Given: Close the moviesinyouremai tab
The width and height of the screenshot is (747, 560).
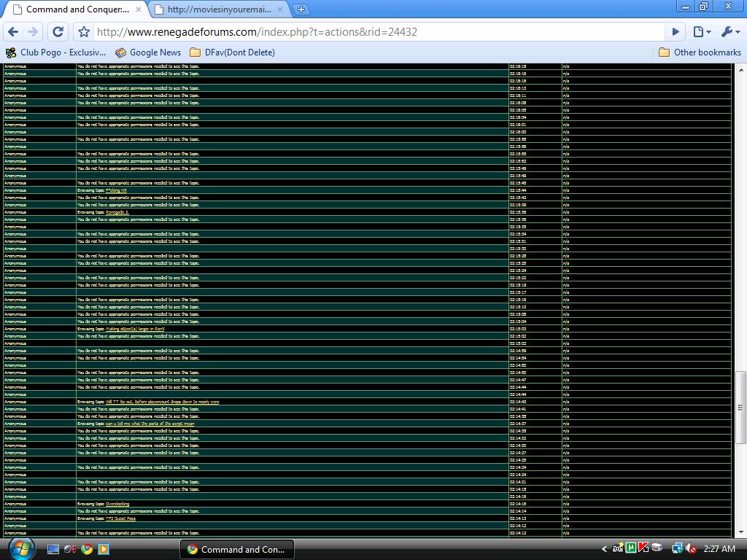Looking at the screenshot, I should 280,9.
